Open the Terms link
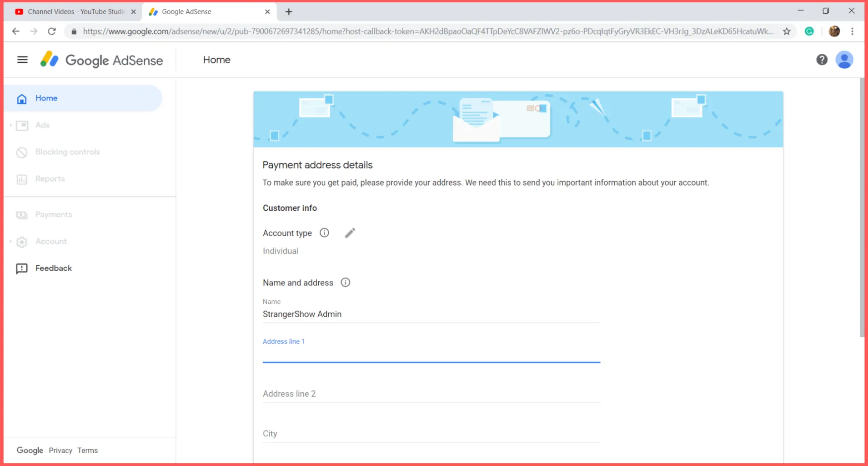This screenshot has width=868, height=466. click(87, 451)
